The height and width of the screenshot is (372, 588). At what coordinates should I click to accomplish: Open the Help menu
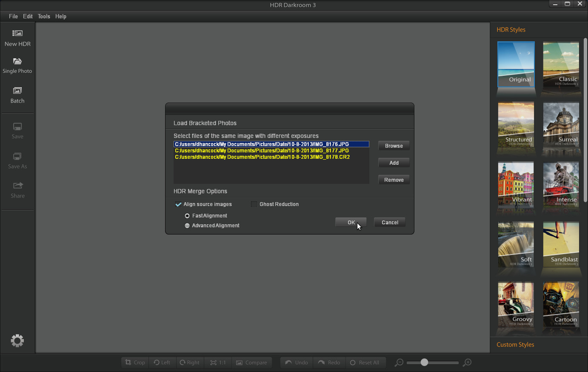[61, 16]
